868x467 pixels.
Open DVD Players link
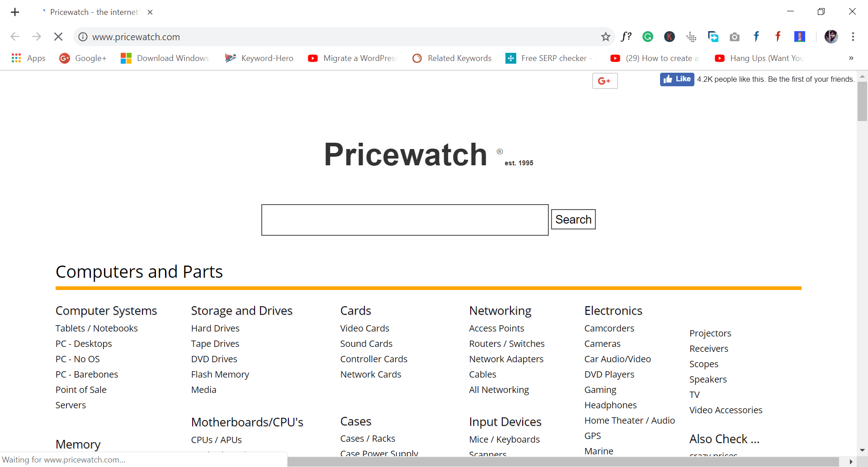609,374
